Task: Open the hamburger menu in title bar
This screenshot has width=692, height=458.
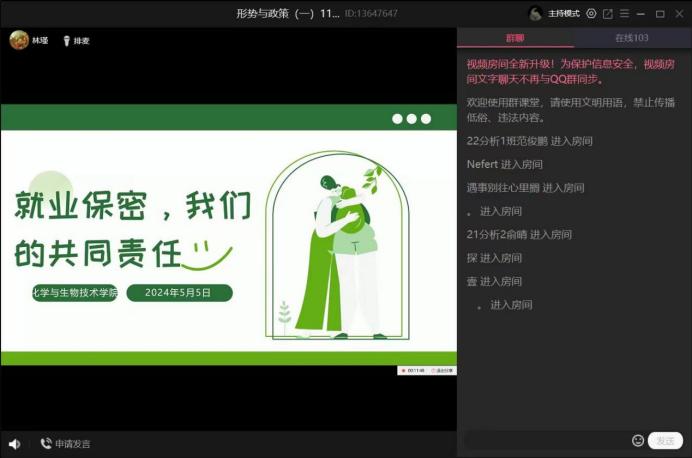Action: click(624, 14)
